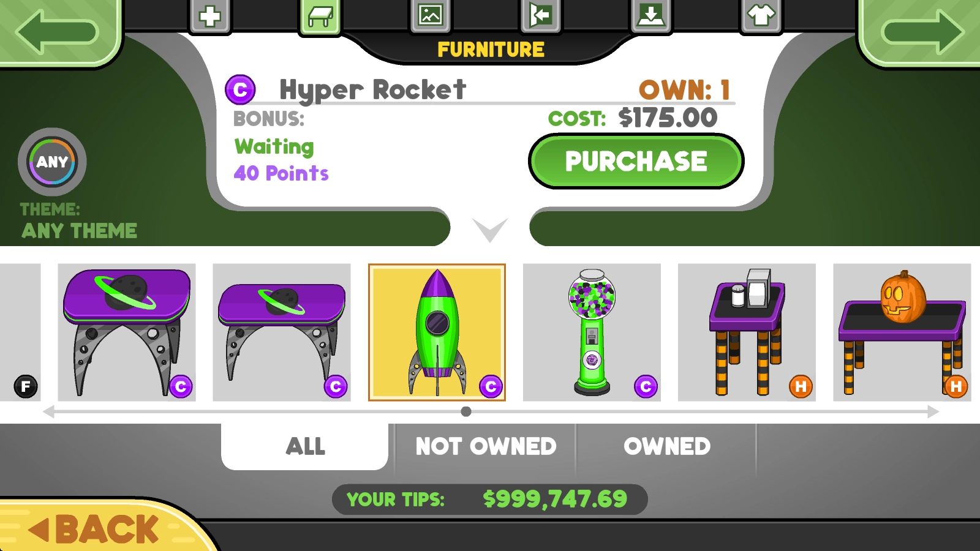Go to next page with right arrow
The width and height of the screenshot is (980, 551).
(922, 31)
